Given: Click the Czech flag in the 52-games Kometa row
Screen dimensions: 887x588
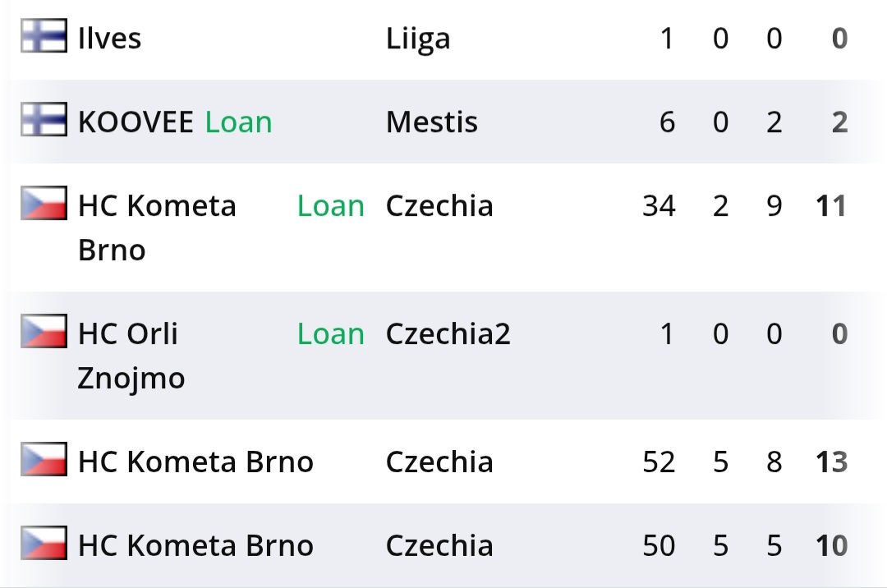Looking at the screenshot, I should [x=44, y=460].
